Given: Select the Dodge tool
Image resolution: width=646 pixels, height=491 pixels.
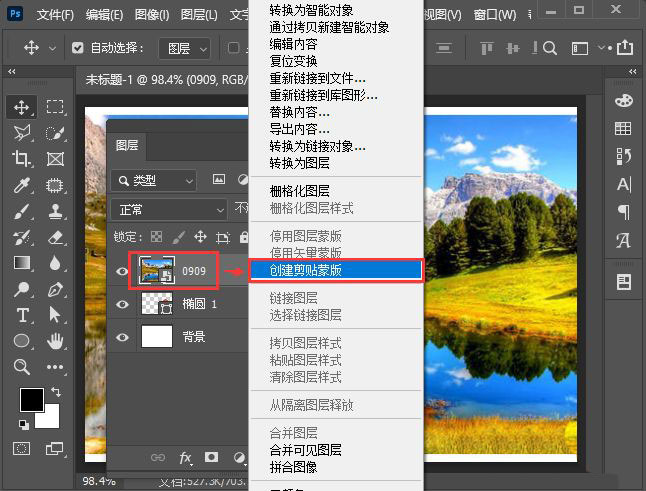Looking at the screenshot, I should point(21,289).
